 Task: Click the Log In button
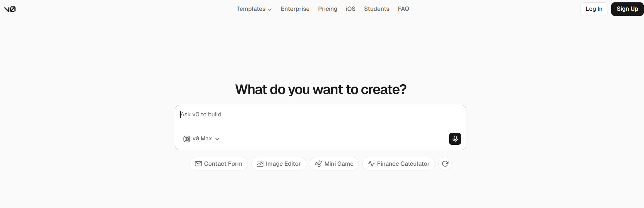(594, 9)
